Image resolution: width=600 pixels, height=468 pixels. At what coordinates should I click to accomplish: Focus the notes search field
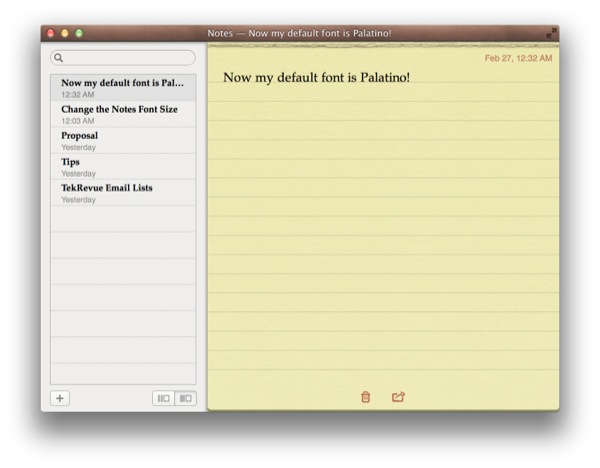point(123,58)
